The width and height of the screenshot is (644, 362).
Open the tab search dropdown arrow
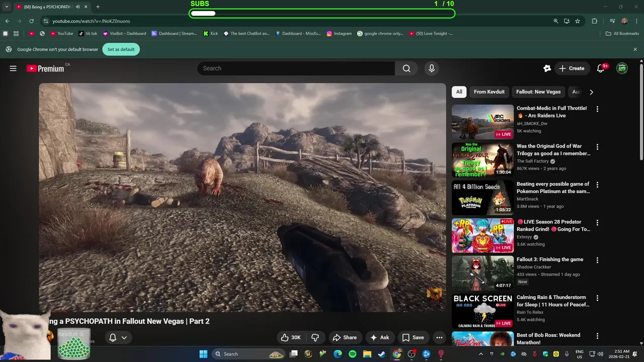(7, 7)
